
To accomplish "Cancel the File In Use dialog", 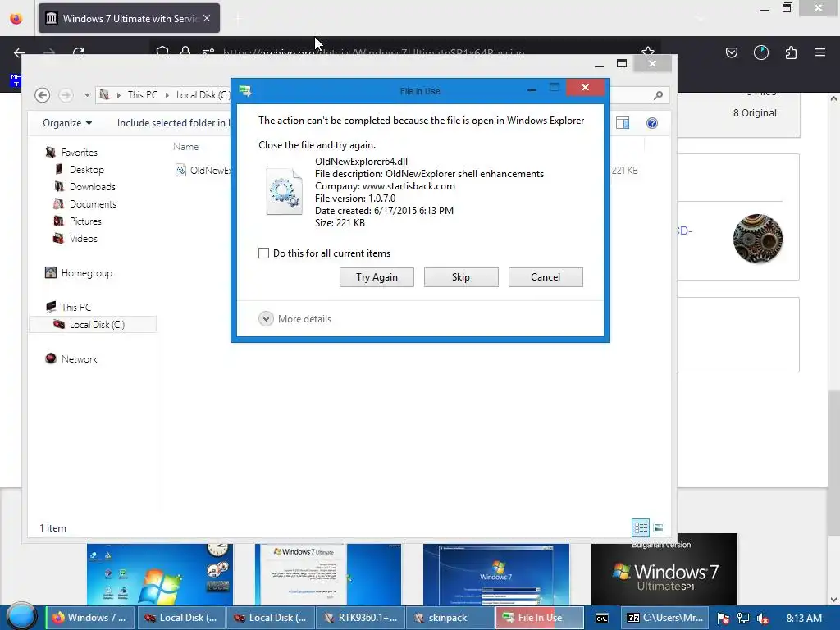I will point(546,277).
